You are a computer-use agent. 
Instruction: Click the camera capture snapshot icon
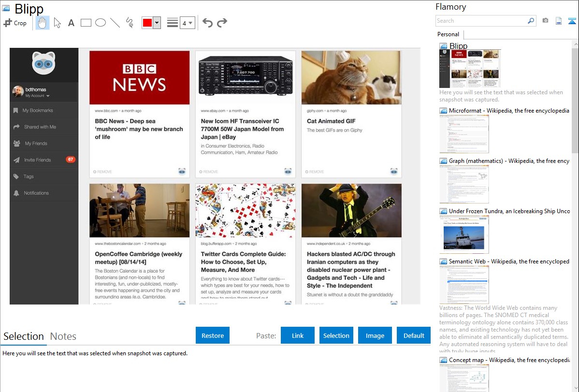point(545,21)
